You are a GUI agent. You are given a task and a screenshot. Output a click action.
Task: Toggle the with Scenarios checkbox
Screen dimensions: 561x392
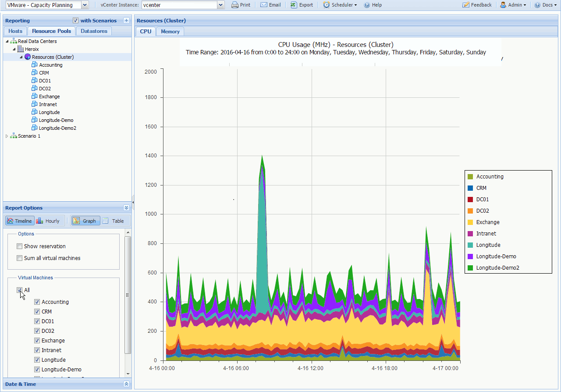[75, 21]
